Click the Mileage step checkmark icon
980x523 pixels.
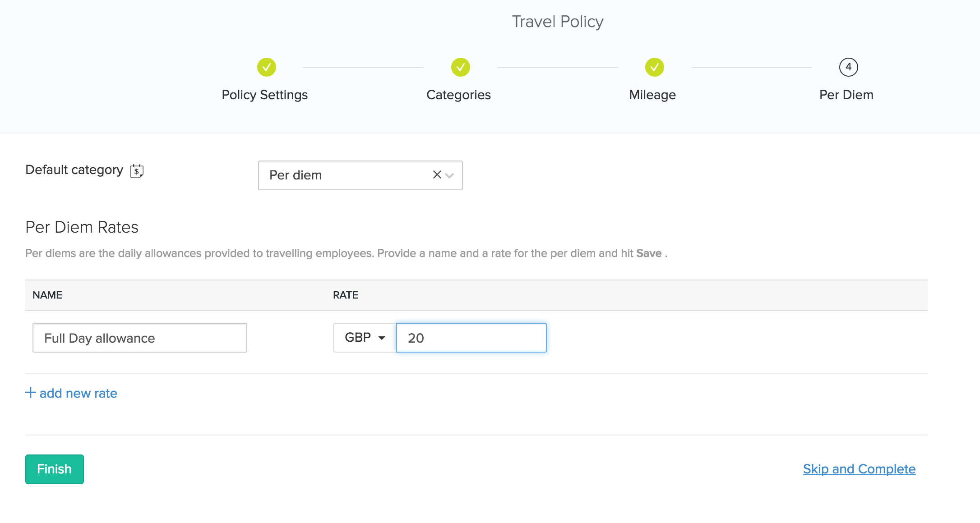point(654,67)
